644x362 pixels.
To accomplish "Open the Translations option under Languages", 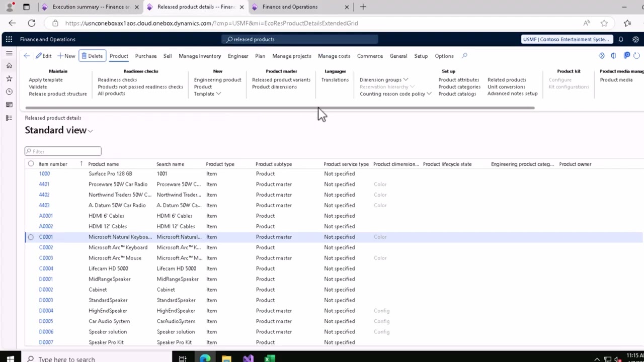I will (x=335, y=80).
